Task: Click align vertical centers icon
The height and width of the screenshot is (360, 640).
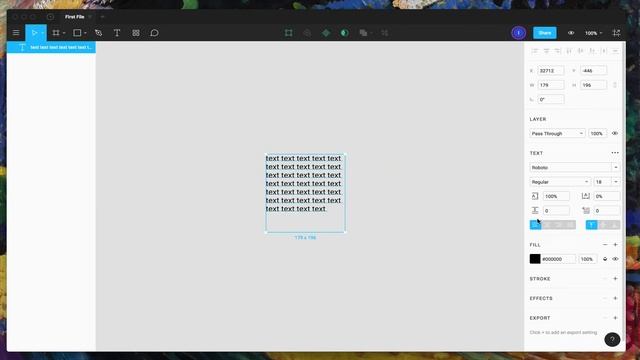Action: coord(580,51)
